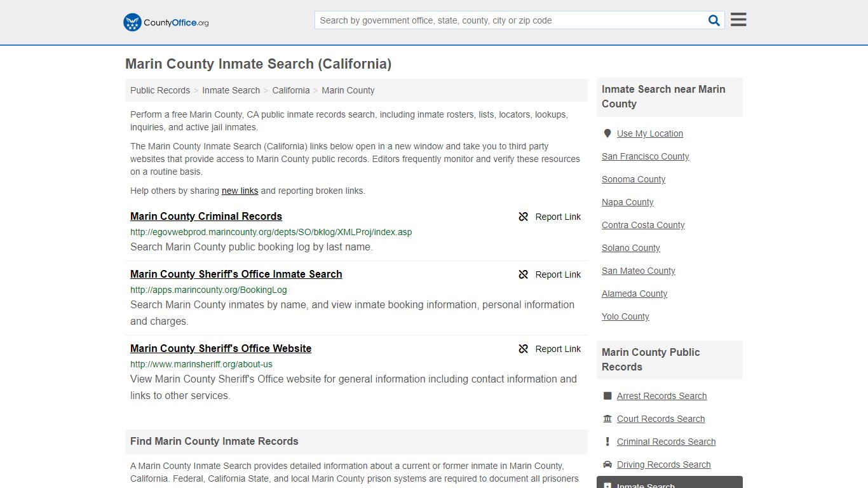Open Criminal Records Search link
Viewport: 868px width, 488px height.
[666, 442]
